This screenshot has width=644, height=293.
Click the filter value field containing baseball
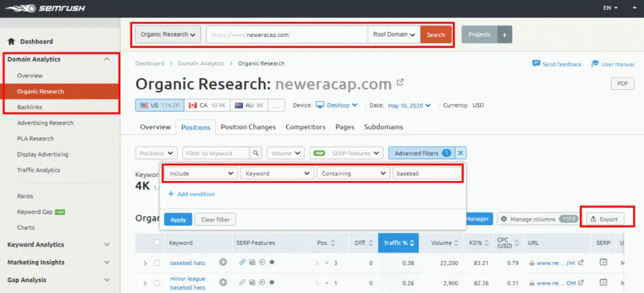click(x=426, y=173)
